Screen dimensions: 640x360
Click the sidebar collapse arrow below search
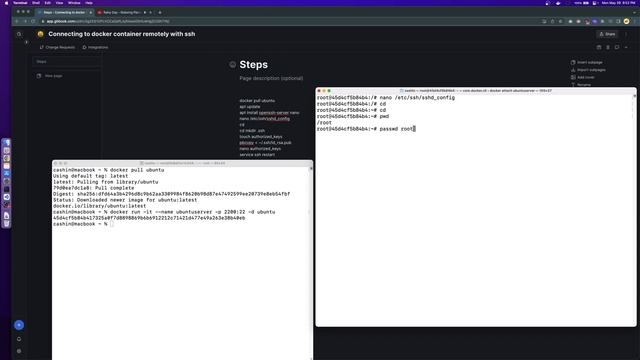point(27,42)
